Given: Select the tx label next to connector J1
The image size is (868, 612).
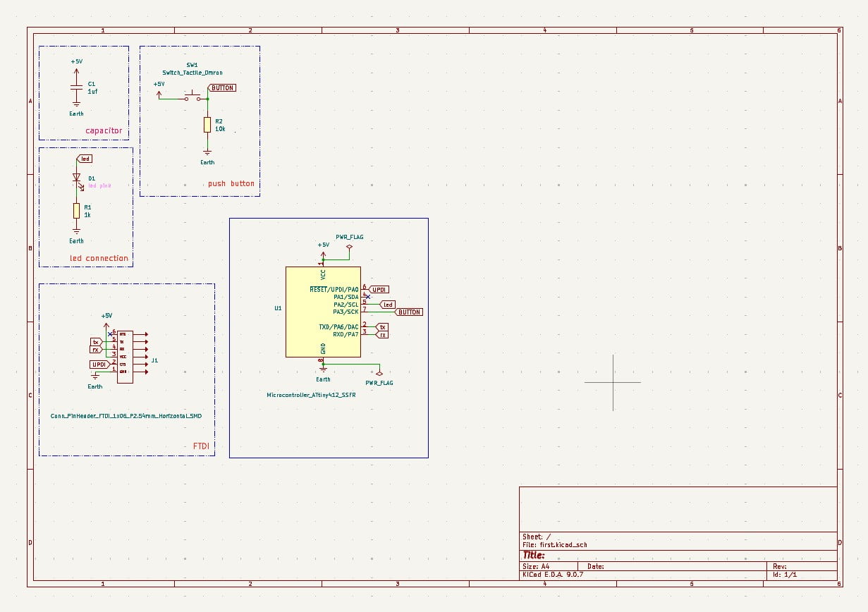Looking at the screenshot, I should click(96, 342).
